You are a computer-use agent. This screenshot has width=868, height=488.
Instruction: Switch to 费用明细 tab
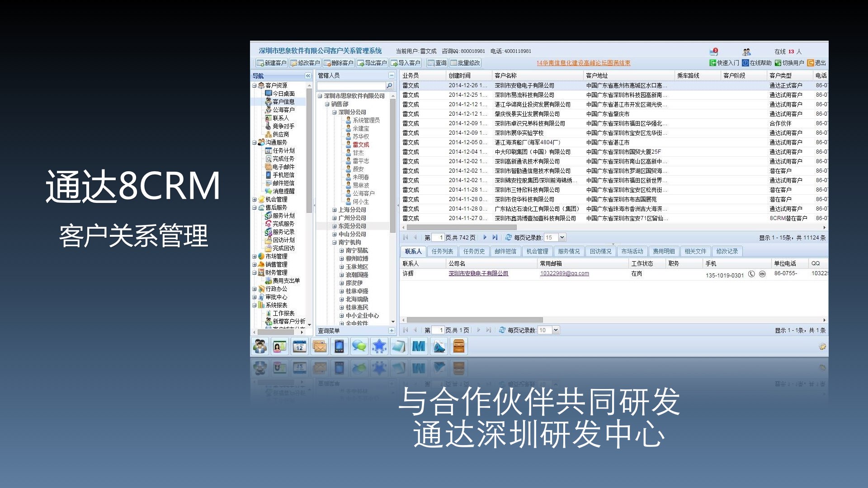tap(664, 251)
